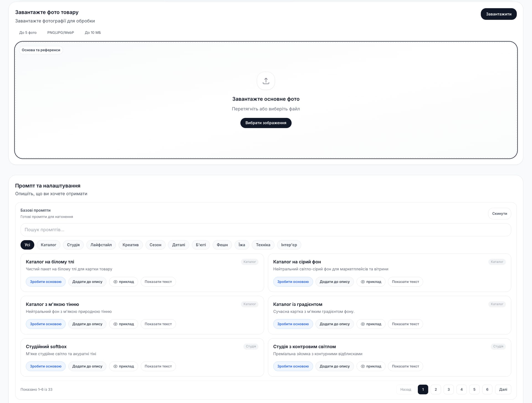Show text for Каталог на білому тлі

[158, 282]
